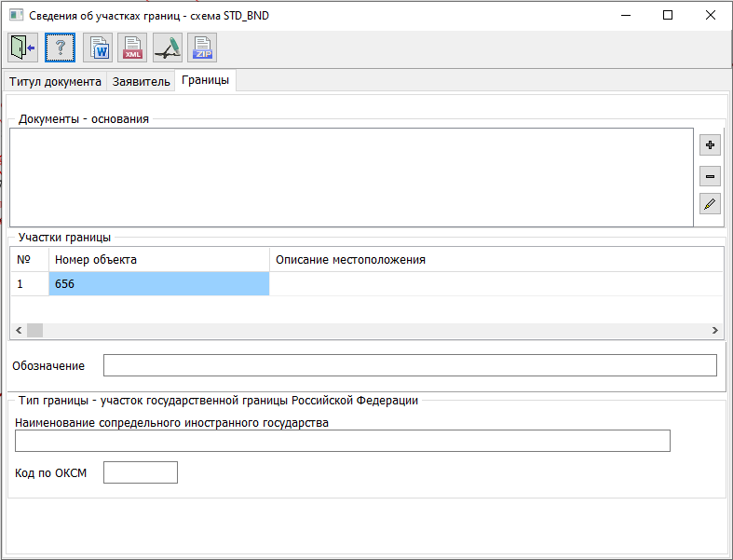Click the neighboring foreign state name field
Image resolution: width=733 pixels, height=560 pixels.
[343, 441]
